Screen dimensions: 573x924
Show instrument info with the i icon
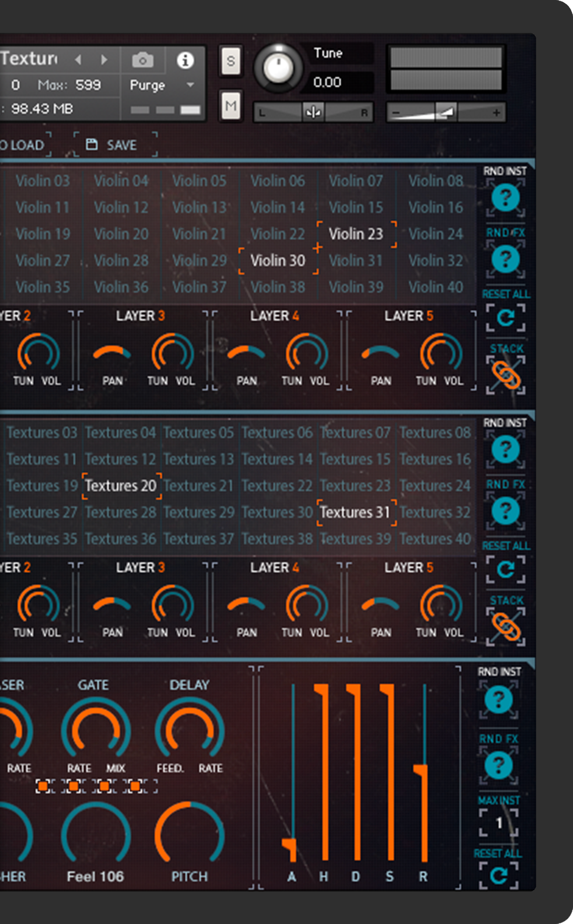(185, 60)
